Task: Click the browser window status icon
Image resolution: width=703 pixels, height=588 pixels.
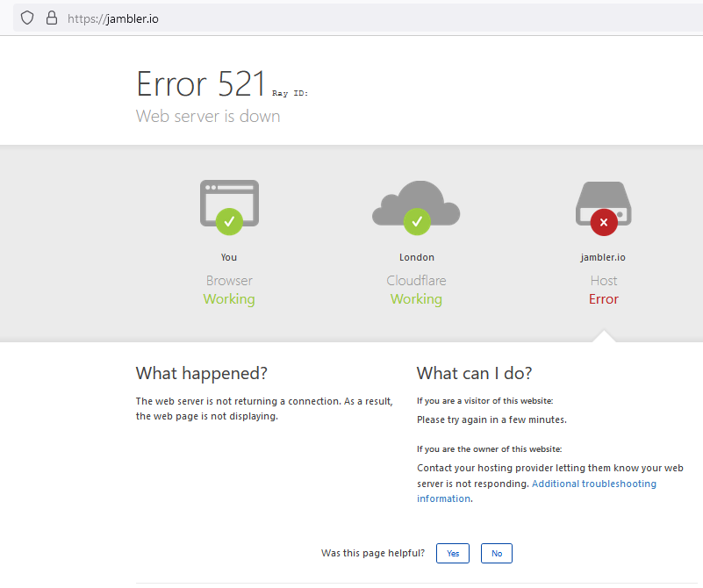Action: coord(229,207)
